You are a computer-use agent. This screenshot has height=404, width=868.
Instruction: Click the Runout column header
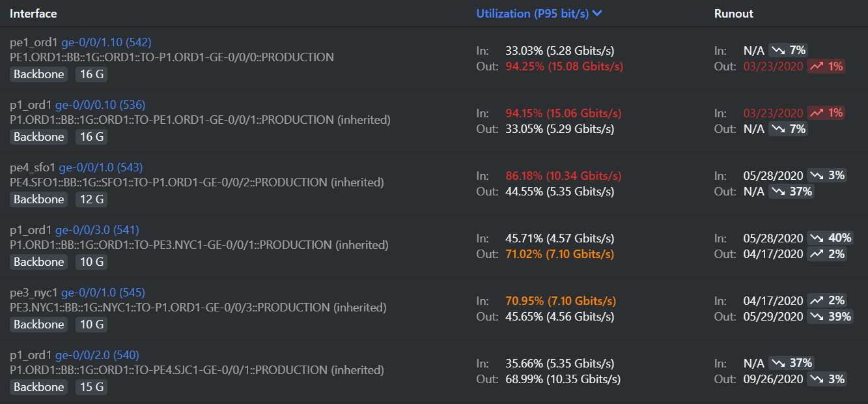point(734,14)
